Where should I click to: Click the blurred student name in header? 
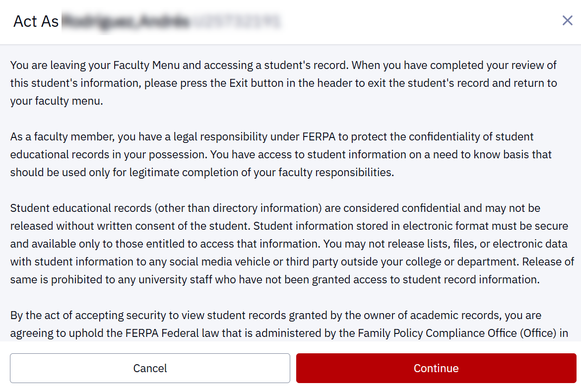point(126,21)
